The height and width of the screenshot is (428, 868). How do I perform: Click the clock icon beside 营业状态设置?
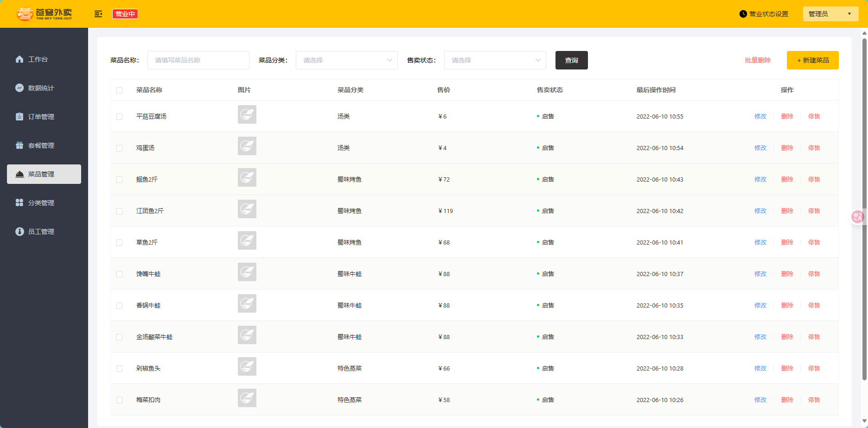[743, 14]
